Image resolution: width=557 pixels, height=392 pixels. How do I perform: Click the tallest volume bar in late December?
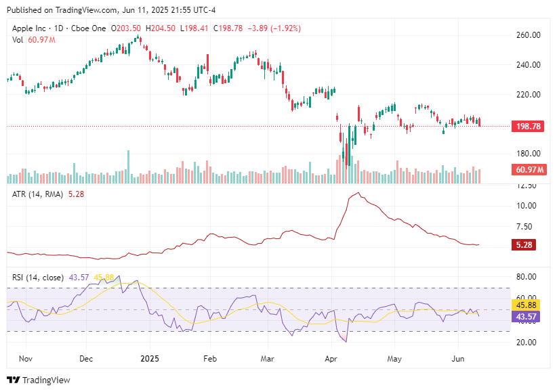129,167
